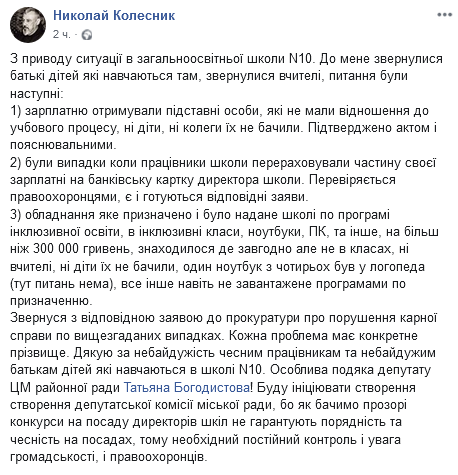The height and width of the screenshot is (475, 458).
Task: Click the globe public privacy icon
Action: [x=87, y=35]
